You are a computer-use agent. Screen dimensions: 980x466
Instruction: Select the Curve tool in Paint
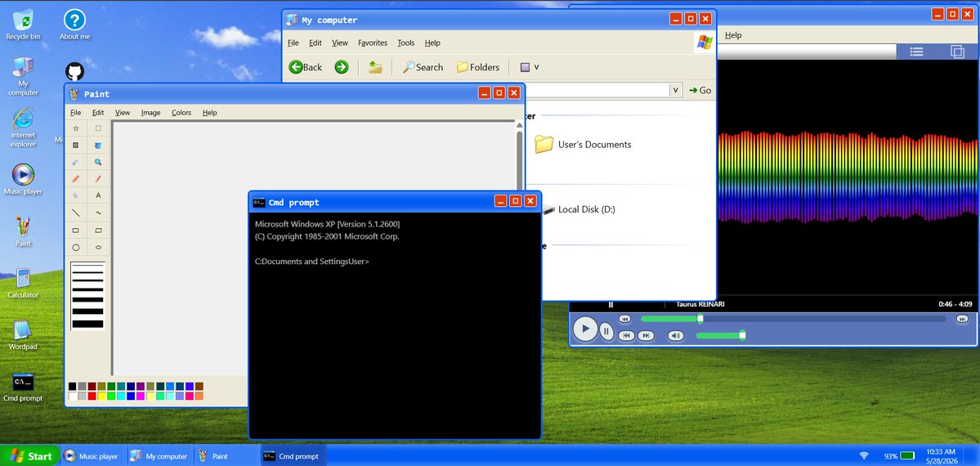point(98,213)
